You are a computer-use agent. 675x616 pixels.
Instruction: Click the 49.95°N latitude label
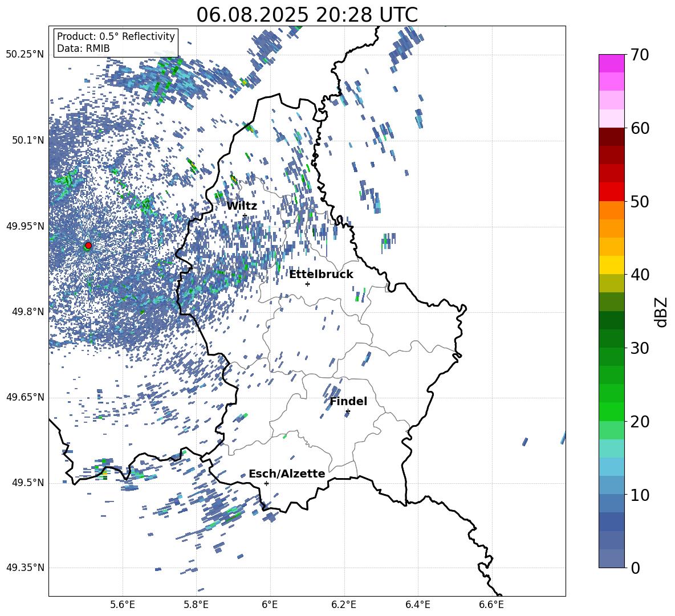tap(25, 226)
